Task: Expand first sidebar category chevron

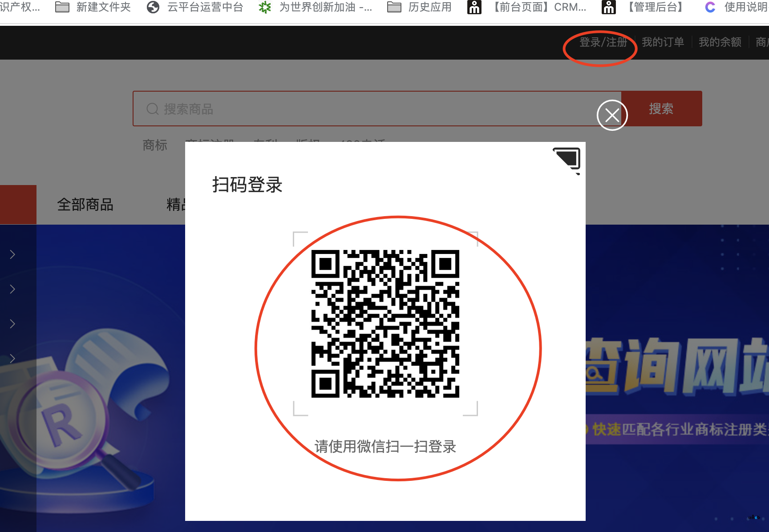Action: pyautogui.click(x=12, y=254)
